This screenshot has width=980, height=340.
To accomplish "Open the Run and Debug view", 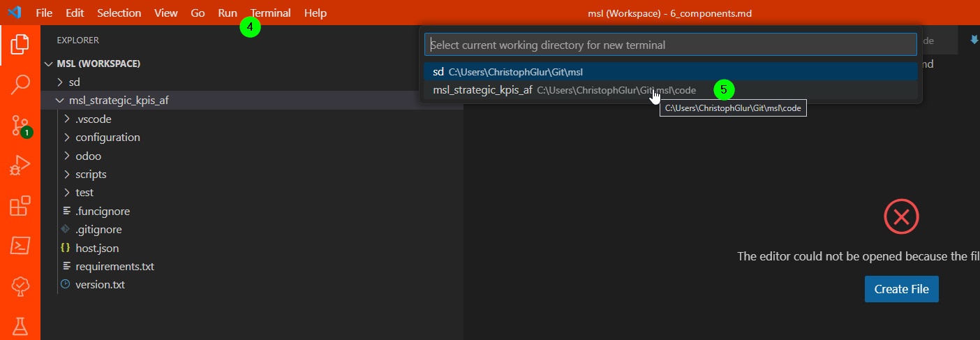I will (x=20, y=166).
